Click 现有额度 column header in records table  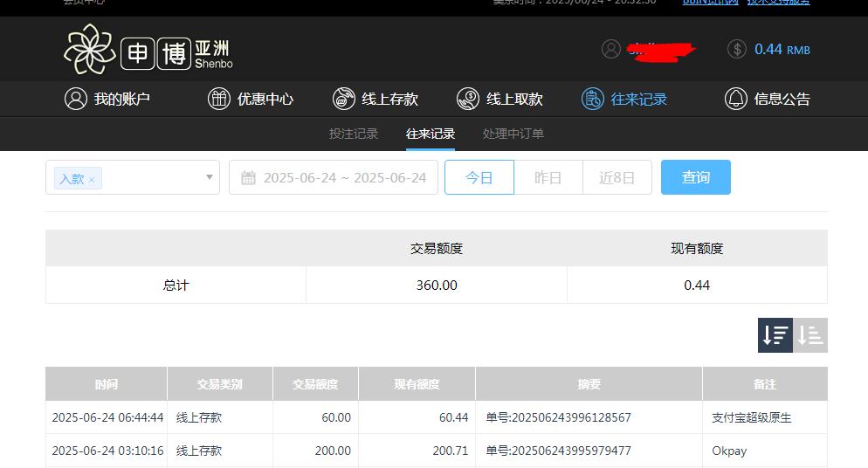[x=417, y=384]
